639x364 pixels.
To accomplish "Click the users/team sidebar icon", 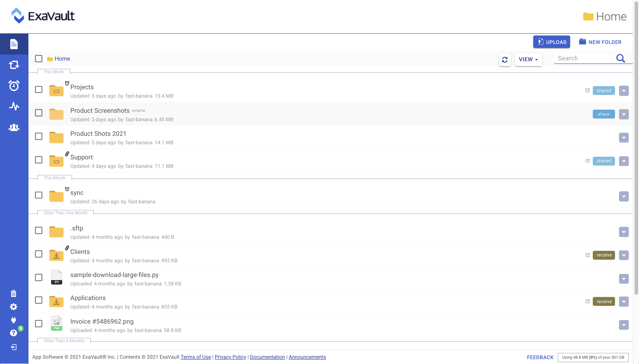I will 14,127.
